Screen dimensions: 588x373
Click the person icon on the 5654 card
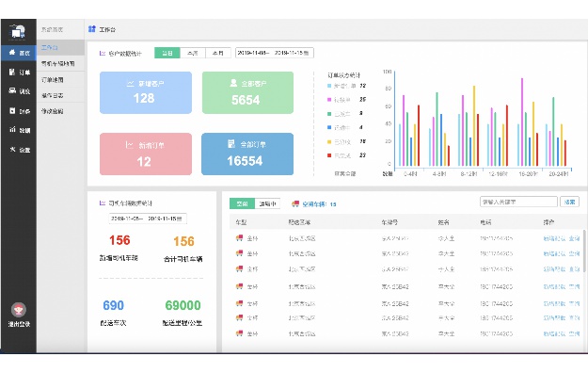pyautogui.click(x=233, y=83)
